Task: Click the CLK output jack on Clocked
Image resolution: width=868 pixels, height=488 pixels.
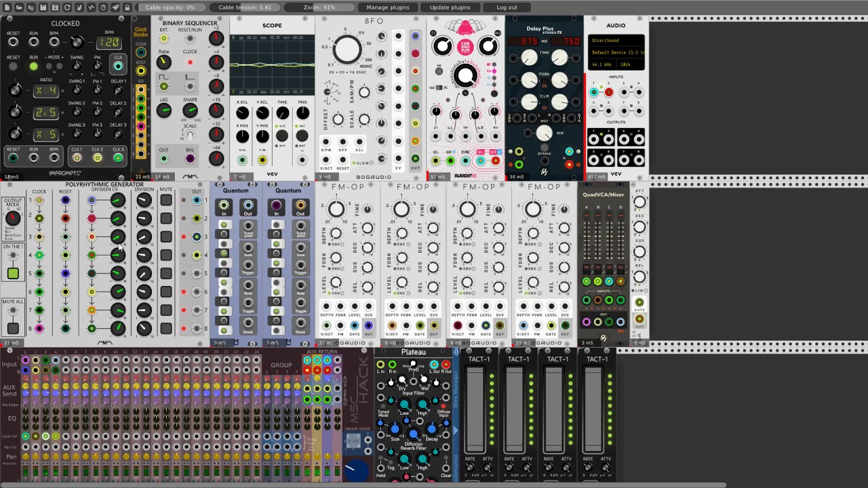Action: pos(118,66)
